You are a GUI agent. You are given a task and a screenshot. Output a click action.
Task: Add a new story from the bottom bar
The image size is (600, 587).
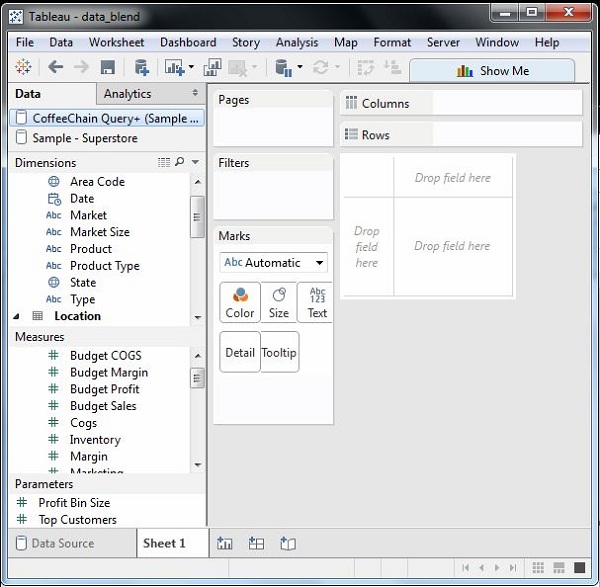click(288, 543)
